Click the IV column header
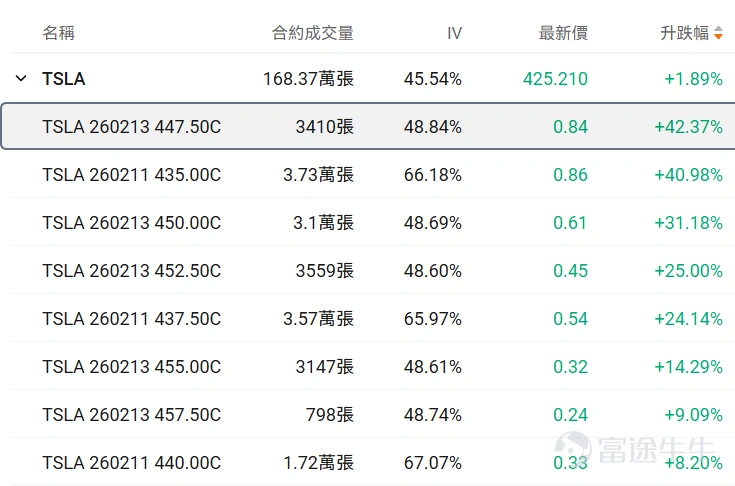Viewport: 735px width, 486px height. tap(454, 33)
